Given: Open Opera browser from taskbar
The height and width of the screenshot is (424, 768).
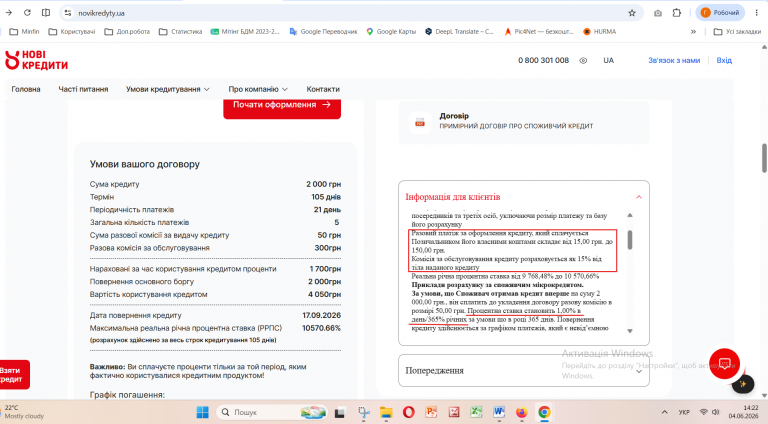Looking at the screenshot, I should click(408, 412).
